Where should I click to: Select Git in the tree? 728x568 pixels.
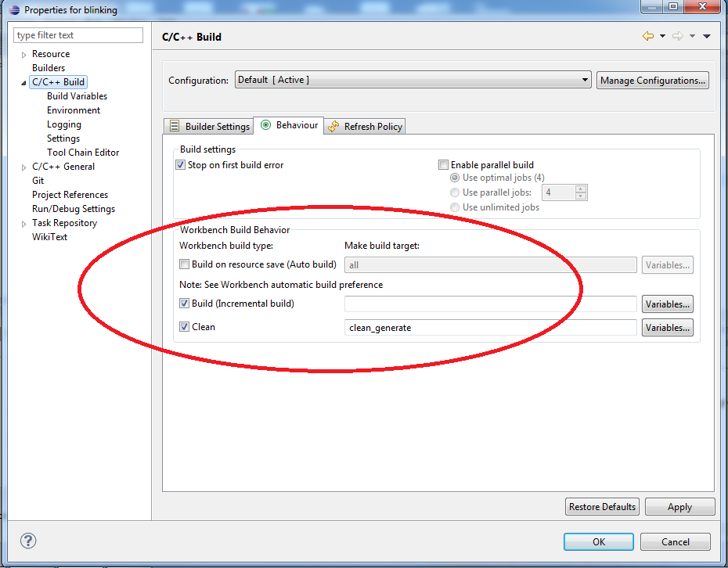(x=38, y=181)
